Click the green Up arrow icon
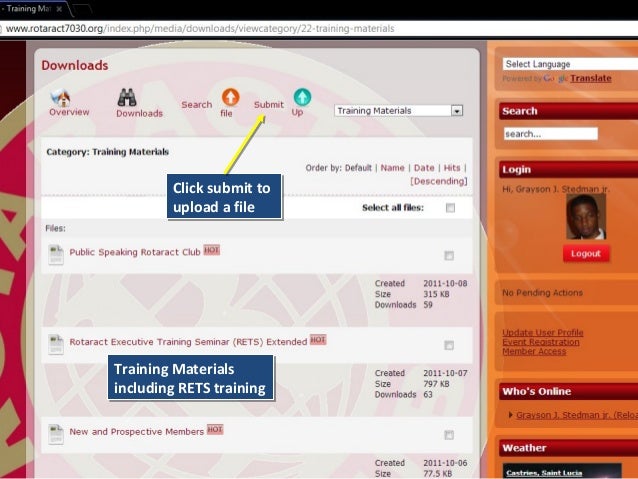Image resolution: width=638 pixels, height=479 pixels. pos(302,97)
